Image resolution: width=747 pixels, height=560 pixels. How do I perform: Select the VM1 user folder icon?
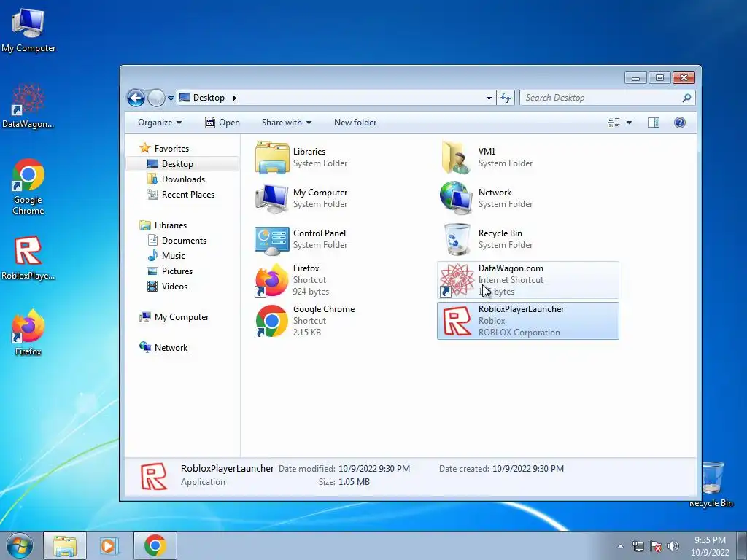pyautogui.click(x=457, y=157)
